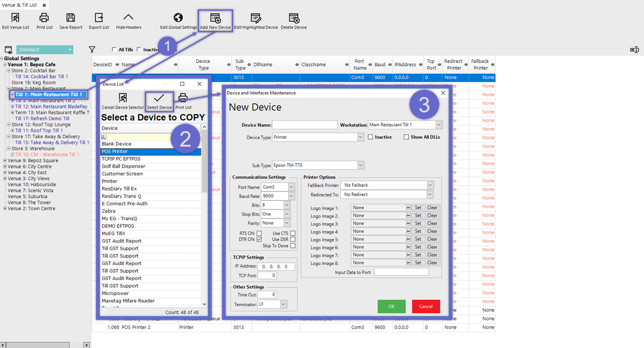644x348 pixels.
Task: Toggle the DTR ON checkbox
Action: click(x=259, y=239)
